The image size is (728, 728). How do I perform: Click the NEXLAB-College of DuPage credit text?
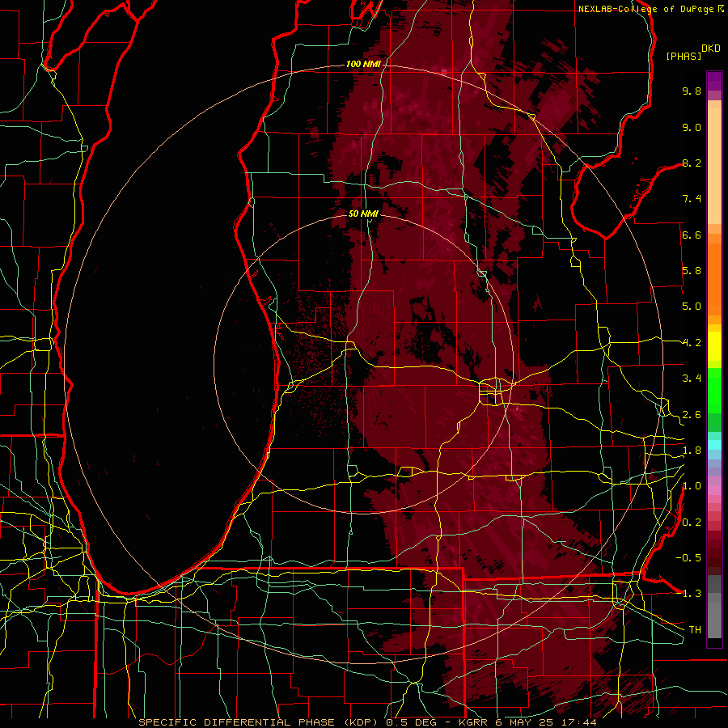coord(647,9)
